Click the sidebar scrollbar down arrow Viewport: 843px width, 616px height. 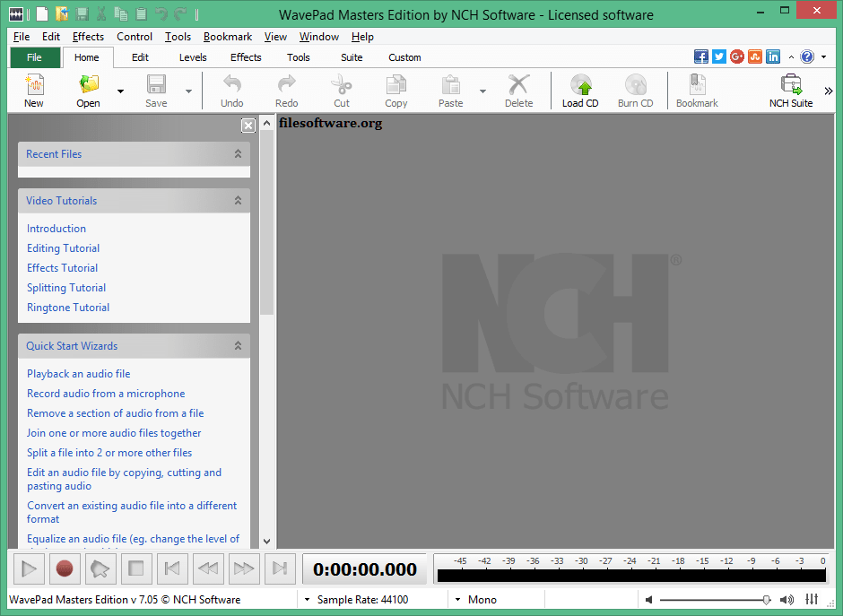click(x=266, y=542)
